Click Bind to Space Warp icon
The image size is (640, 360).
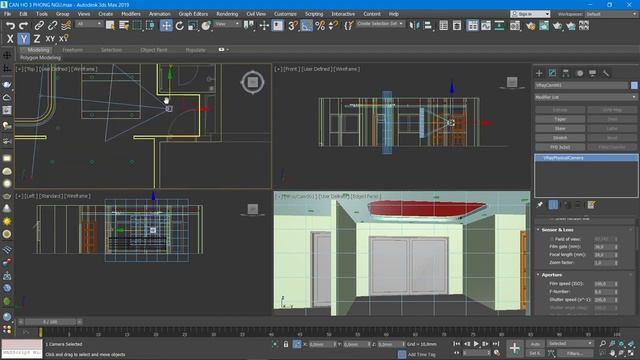(66, 26)
